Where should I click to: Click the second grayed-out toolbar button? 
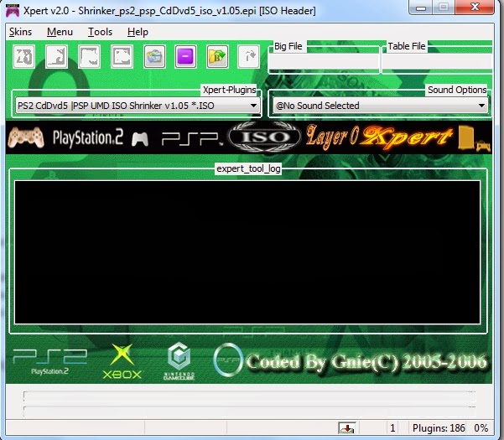tap(57, 57)
